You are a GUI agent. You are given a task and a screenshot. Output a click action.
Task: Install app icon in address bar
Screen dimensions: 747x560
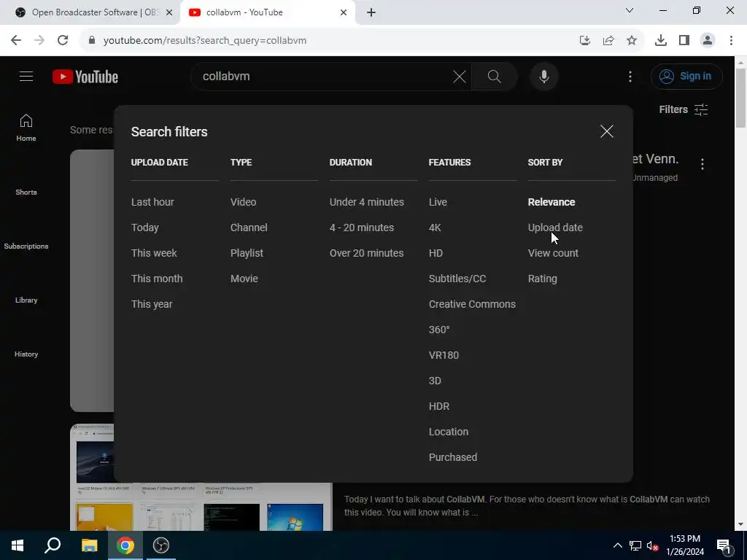pos(585,41)
